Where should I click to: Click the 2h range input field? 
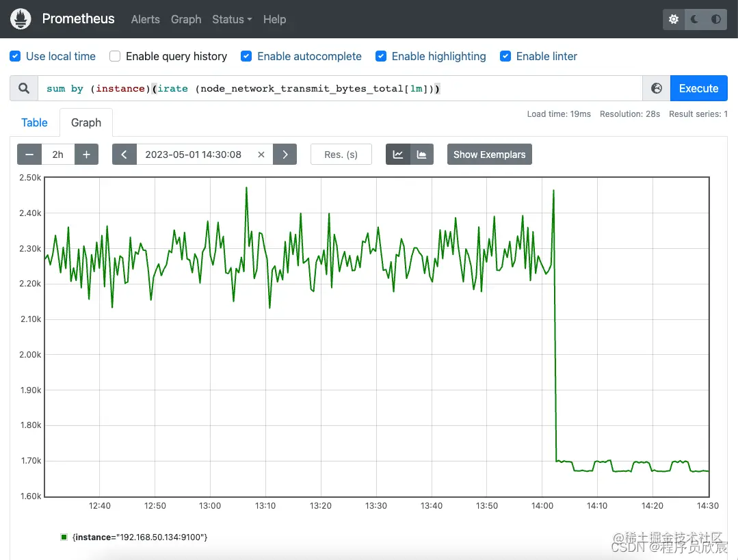(x=58, y=155)
